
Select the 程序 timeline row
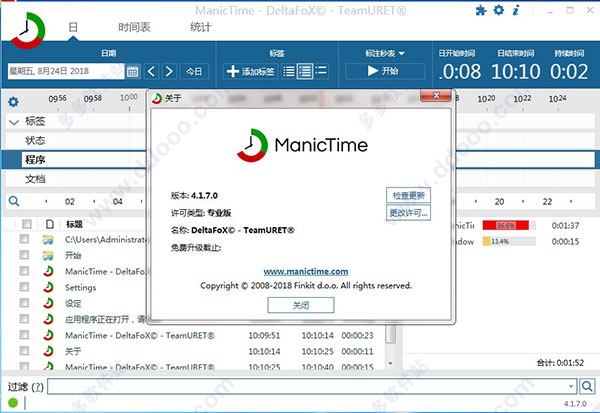(35, 160)
